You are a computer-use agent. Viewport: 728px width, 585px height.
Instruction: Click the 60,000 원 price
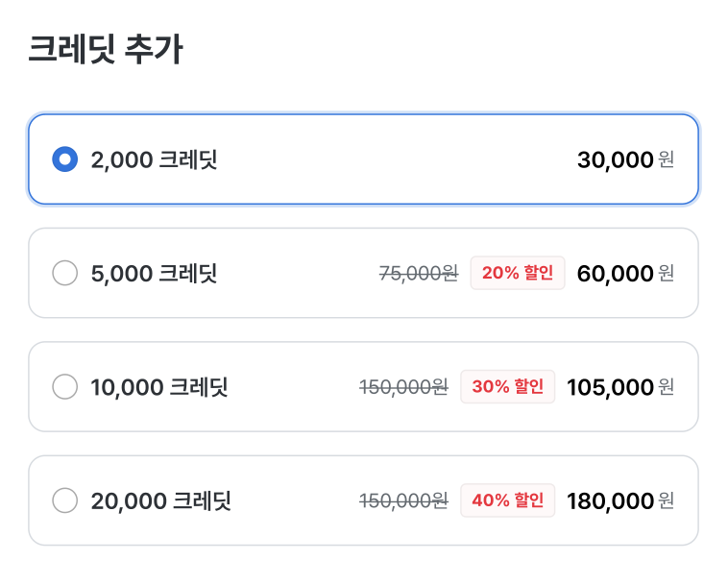[625, 274]
